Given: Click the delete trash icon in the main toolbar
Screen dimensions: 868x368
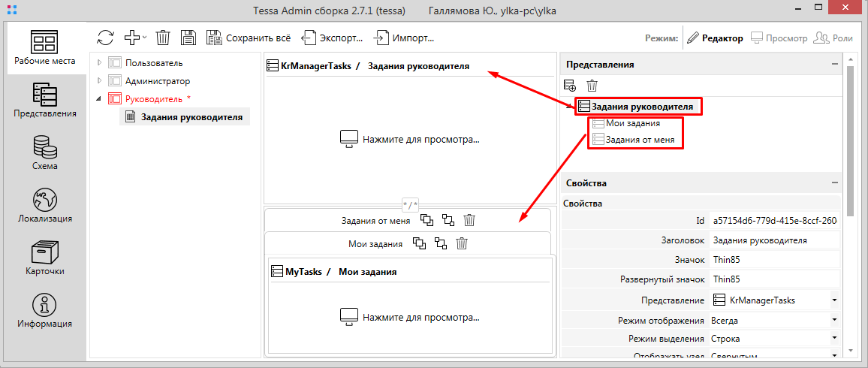Looking at the screenshot, I should [163, 38].
